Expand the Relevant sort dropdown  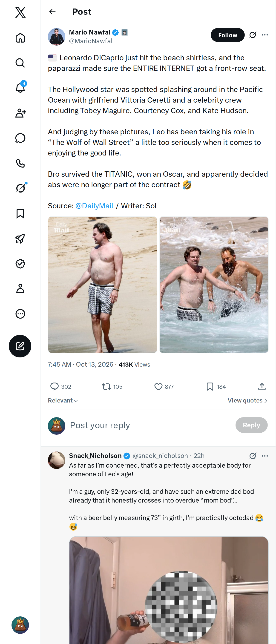click(x=63, y=400)
